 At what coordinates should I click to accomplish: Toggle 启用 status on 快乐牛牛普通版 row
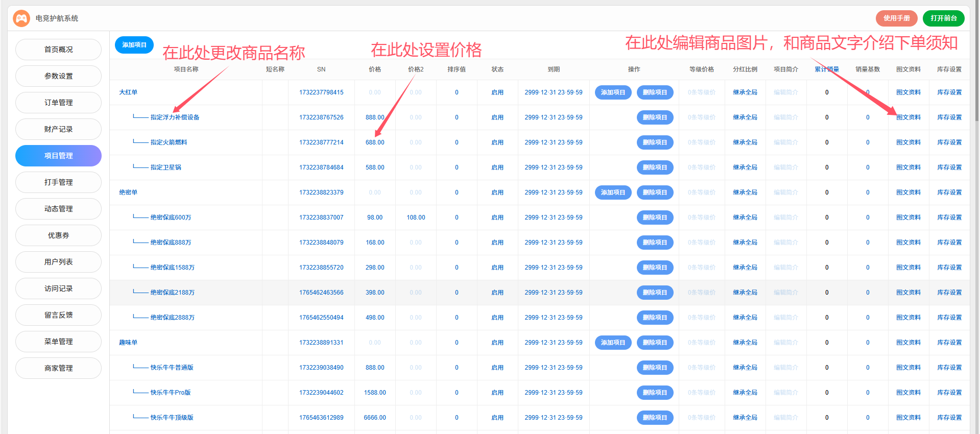[497, 368]
